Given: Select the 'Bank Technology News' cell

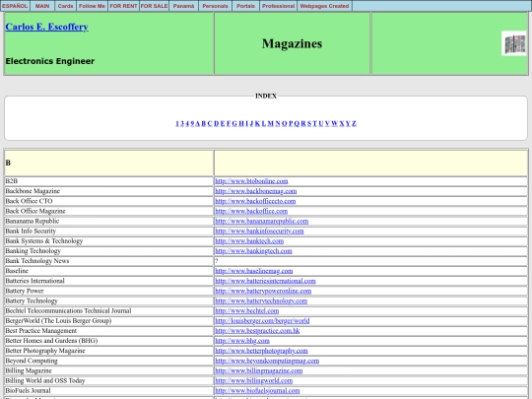Looking at the screenshot, I should pos(108,261).
